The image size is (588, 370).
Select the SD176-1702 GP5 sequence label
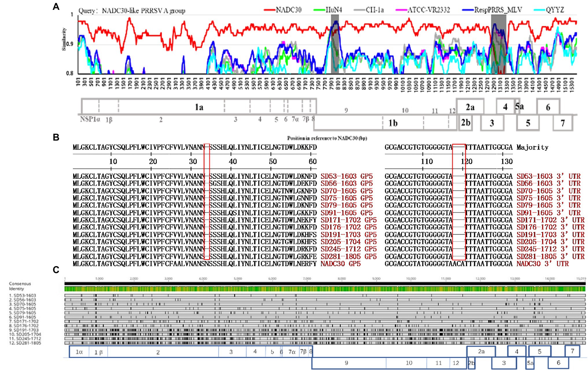point(349,227)
